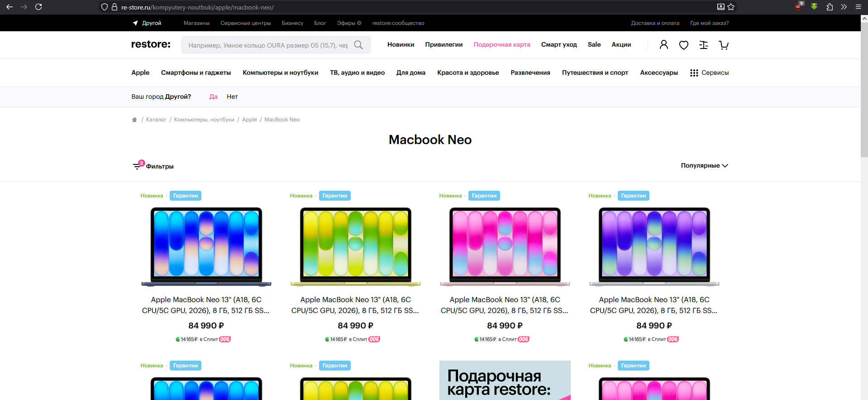
Task: Open the Sale section
Action: pos(594,44)
